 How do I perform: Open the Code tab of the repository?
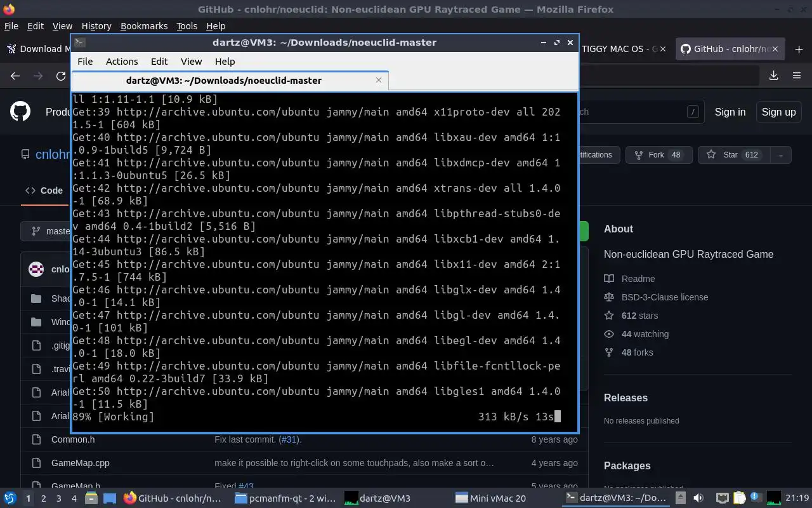click(44, 190)
